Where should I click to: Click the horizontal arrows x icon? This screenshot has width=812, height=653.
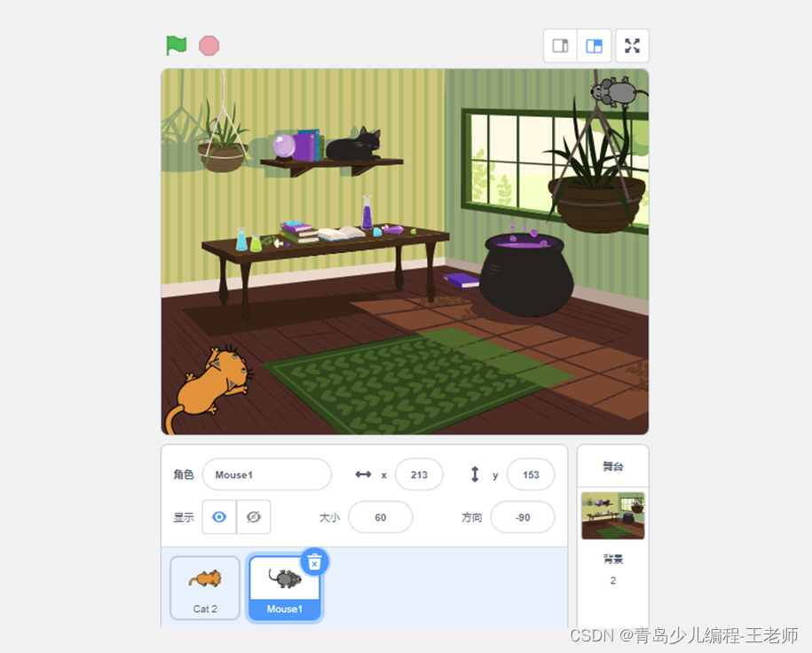point(363,475)
